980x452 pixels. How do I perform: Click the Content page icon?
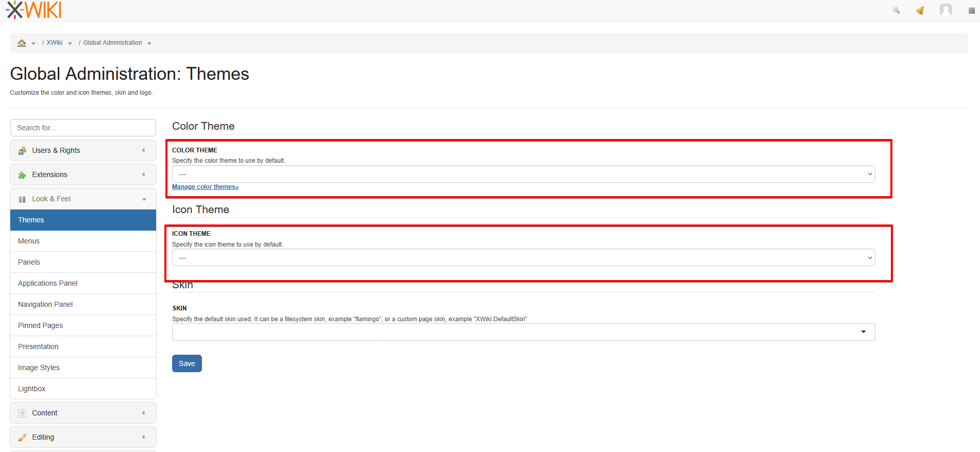pyautogui.click(x=22, y=413)
